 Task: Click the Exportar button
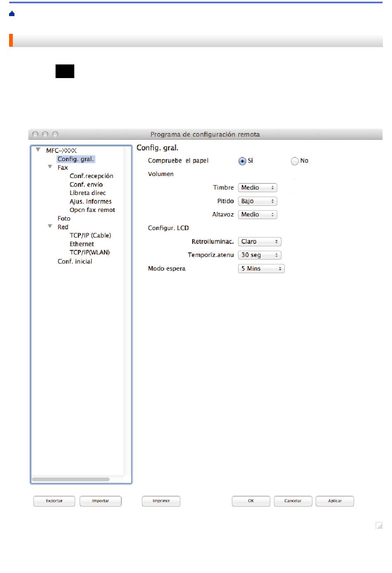(54, 501)
